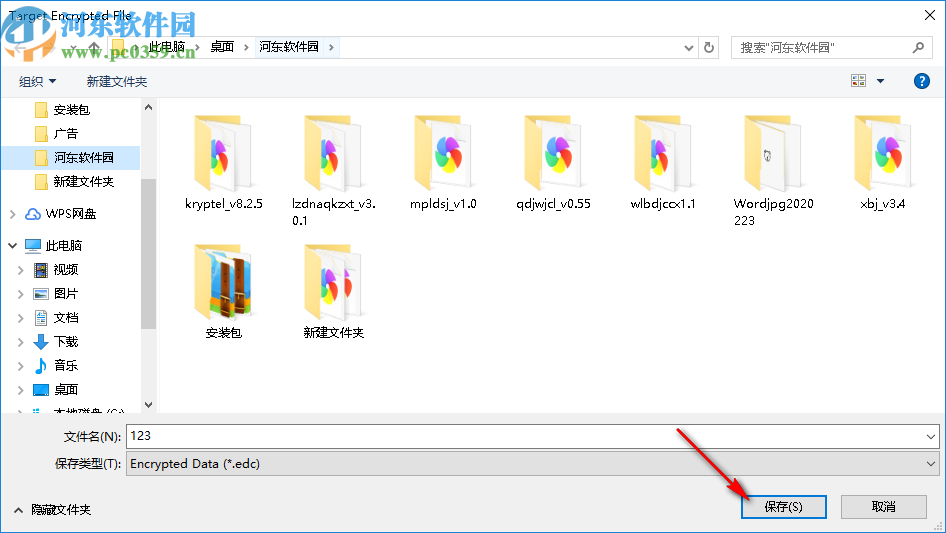Click 文档 documents icon in sidebar
The image size is (946, 533).
click(x=40, y=318)
